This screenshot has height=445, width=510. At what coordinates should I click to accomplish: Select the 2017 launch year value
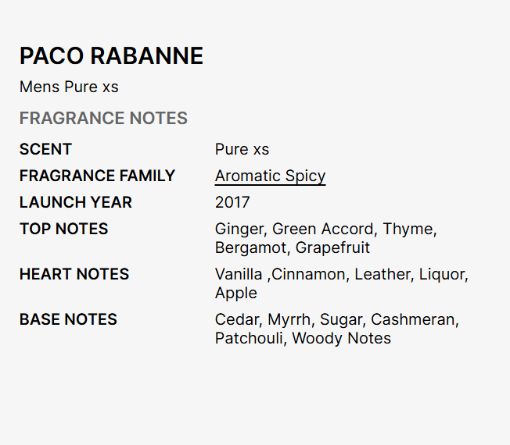[x=232, y=202]
